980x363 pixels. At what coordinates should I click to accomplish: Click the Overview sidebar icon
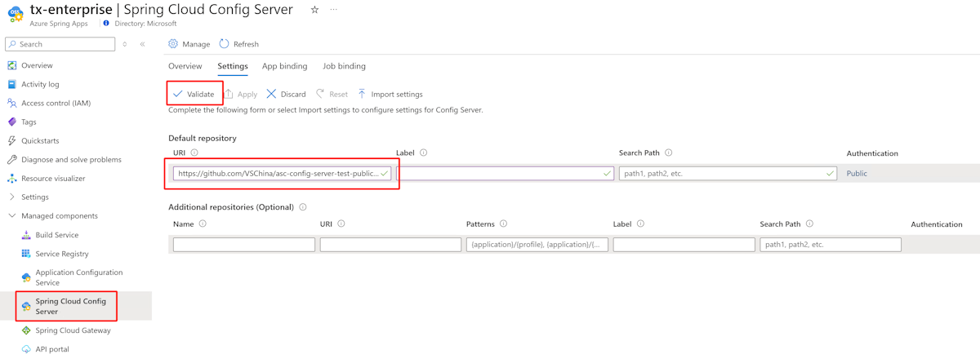[x=11, y=65]
